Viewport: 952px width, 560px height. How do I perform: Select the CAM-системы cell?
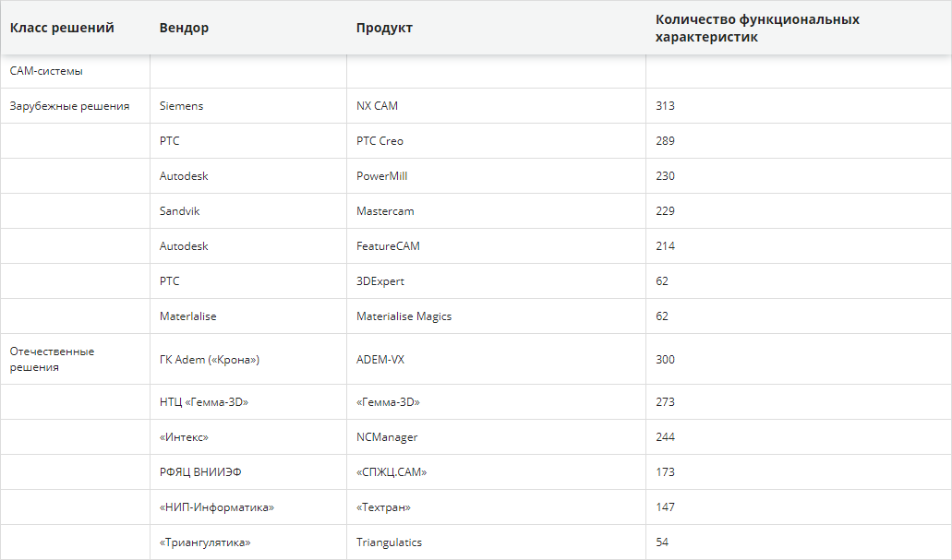pos(76,71)
